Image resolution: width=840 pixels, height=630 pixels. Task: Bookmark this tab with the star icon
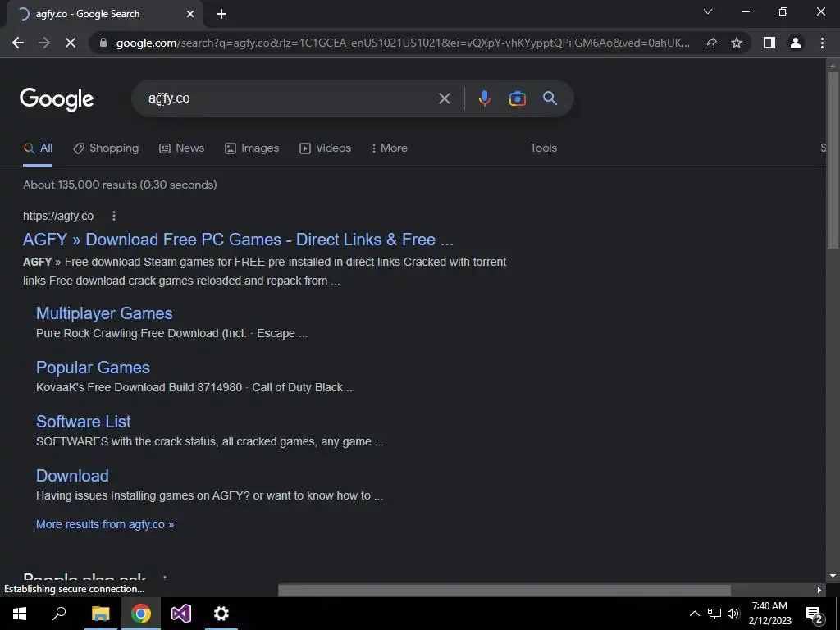pyautogui.click(x=737, y=43)
